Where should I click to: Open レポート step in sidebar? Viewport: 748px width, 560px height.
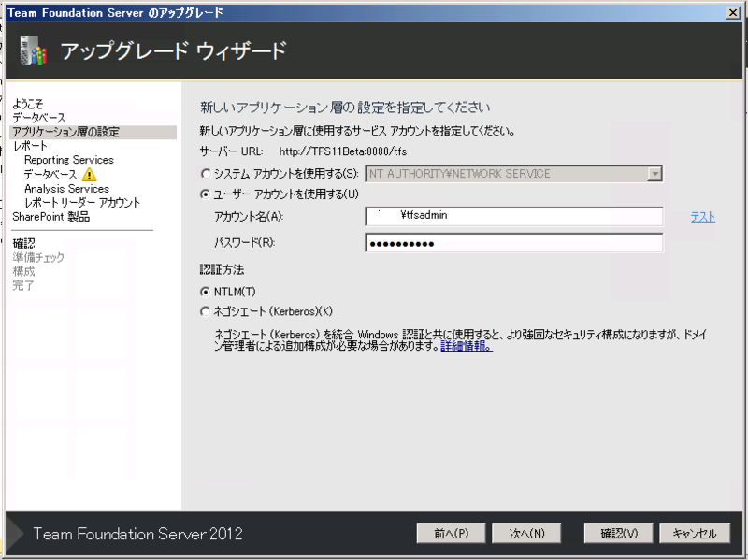[x=30, y=146]
